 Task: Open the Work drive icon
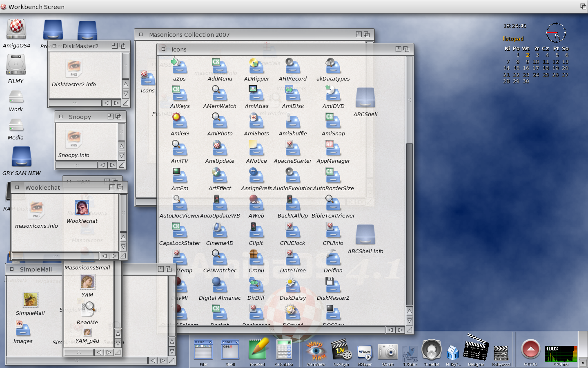pyautogui.click(x=16, y=96)
